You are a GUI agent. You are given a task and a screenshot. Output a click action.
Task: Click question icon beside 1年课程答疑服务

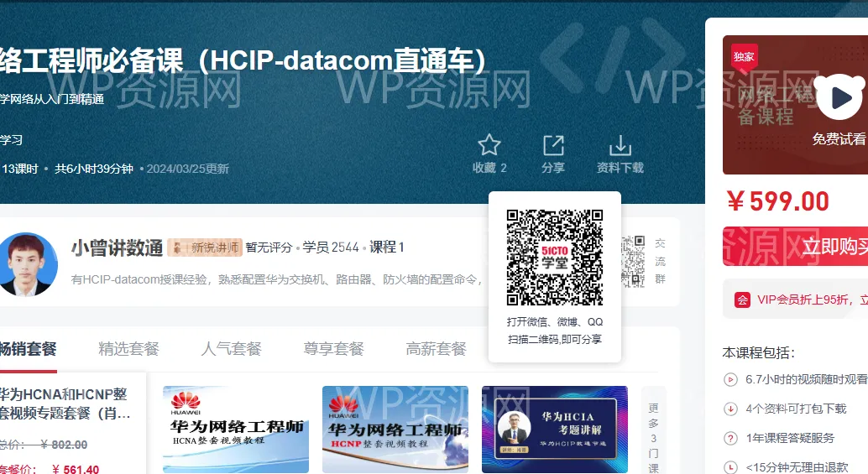pyautogui.click(x=730, y=438)
